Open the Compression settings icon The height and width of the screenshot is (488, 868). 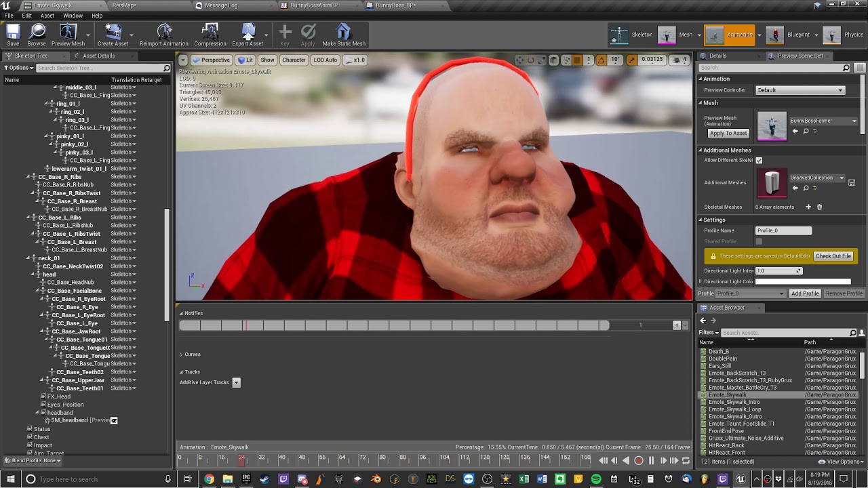coord(210,35)
